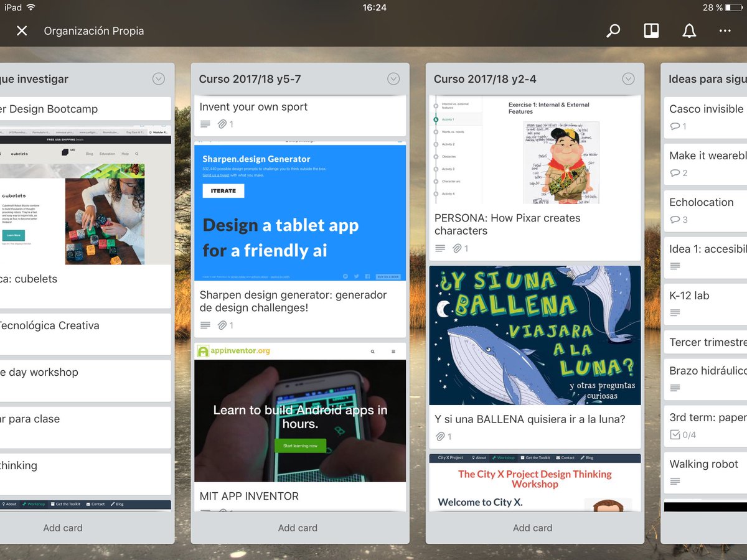Open Y si una BALLENA card title
Screen dimensions: 747x560
(530, 419)
